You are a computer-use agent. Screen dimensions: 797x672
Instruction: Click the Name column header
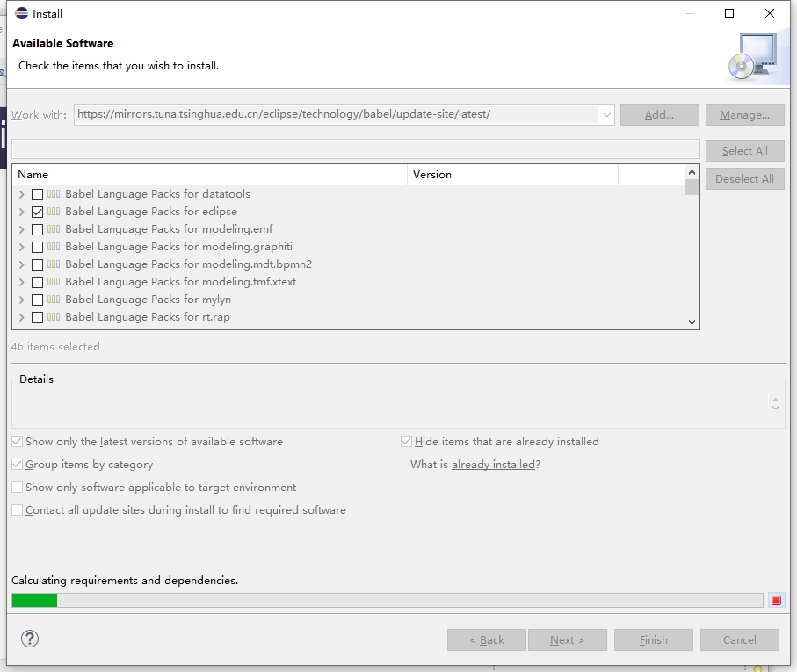tap(209, 175)
